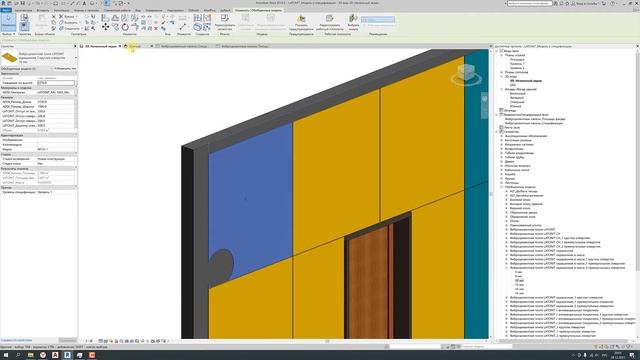This screenshot has width=640, height=360.
Task: Click the 'Изменить тип' button
Action: click(65, 69)
